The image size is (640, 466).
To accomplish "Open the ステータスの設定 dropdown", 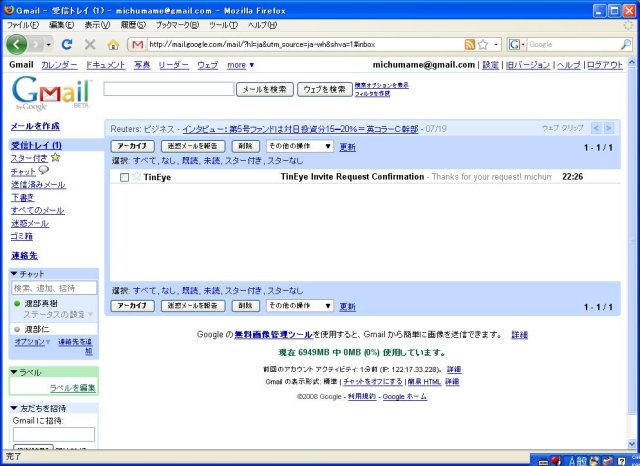I will (58, 315).
